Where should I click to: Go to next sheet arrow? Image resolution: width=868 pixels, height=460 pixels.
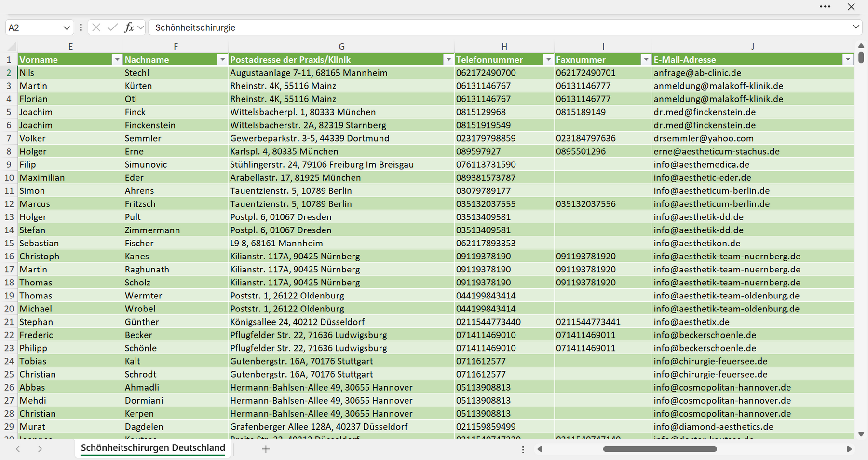40,449
